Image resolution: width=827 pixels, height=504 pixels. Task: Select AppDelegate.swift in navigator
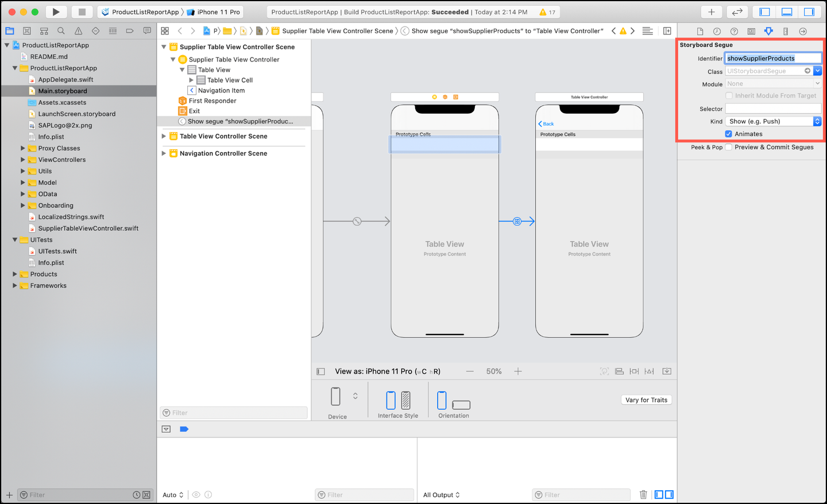pos(65,79)
